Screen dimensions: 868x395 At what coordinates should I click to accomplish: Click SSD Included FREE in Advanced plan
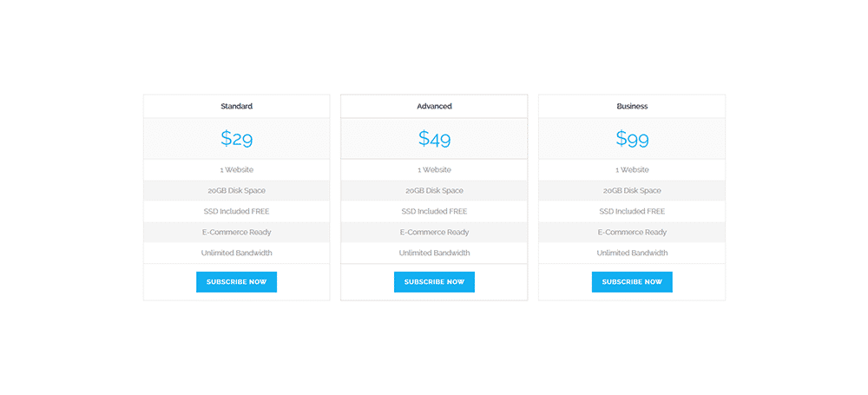[434, 211]
